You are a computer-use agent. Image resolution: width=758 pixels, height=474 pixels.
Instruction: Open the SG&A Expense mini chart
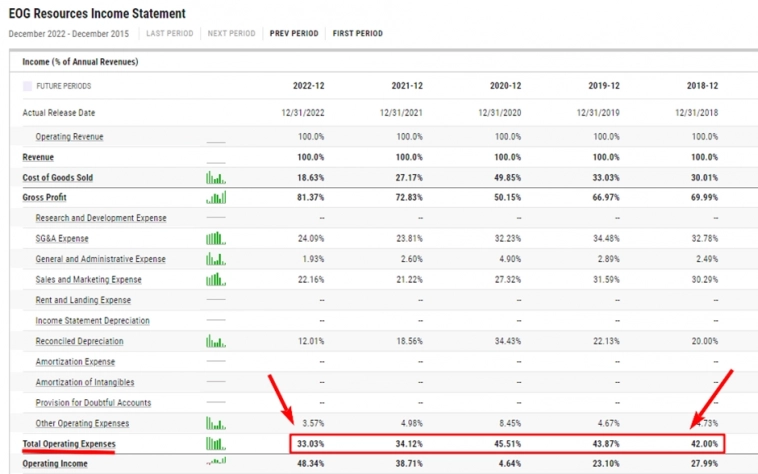(x=216, y=238)
